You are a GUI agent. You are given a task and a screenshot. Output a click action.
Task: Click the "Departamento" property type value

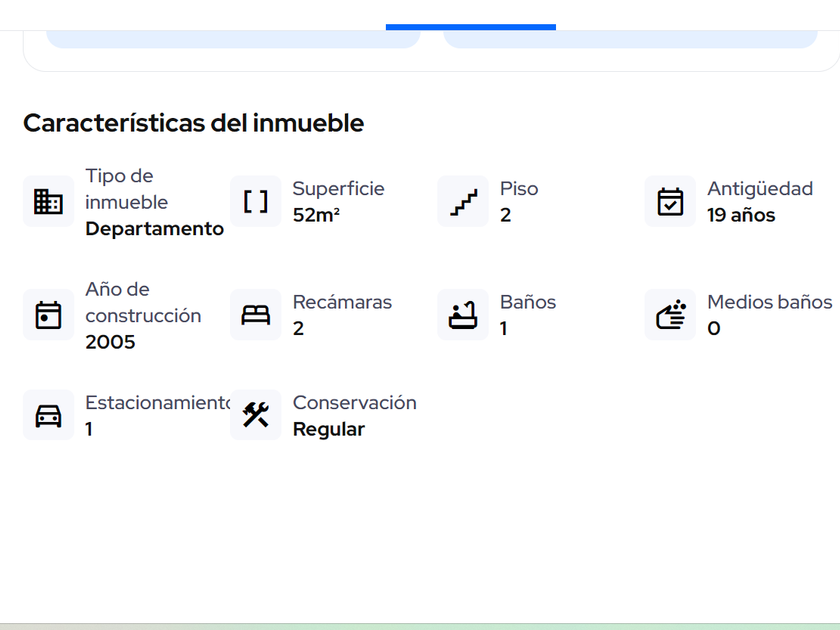tap(154, 229)
